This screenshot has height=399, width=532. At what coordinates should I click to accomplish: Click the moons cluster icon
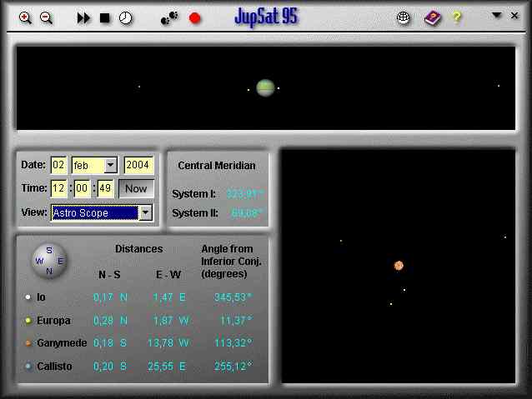coord(169,17)
